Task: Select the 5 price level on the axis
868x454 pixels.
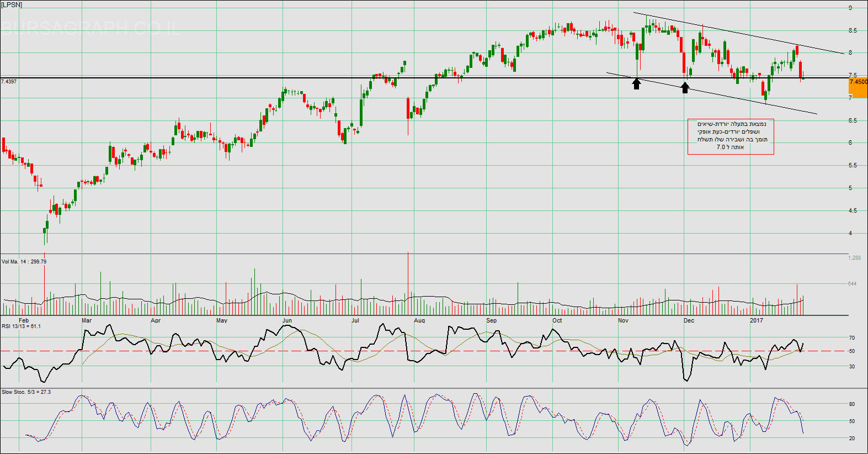Action: tap(850, 188)
